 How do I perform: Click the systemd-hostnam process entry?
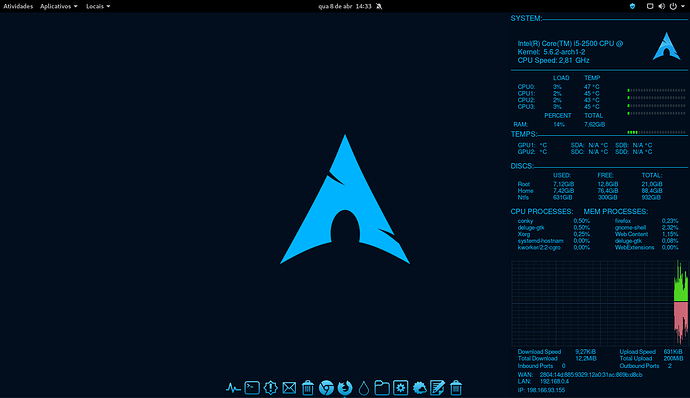540,241
